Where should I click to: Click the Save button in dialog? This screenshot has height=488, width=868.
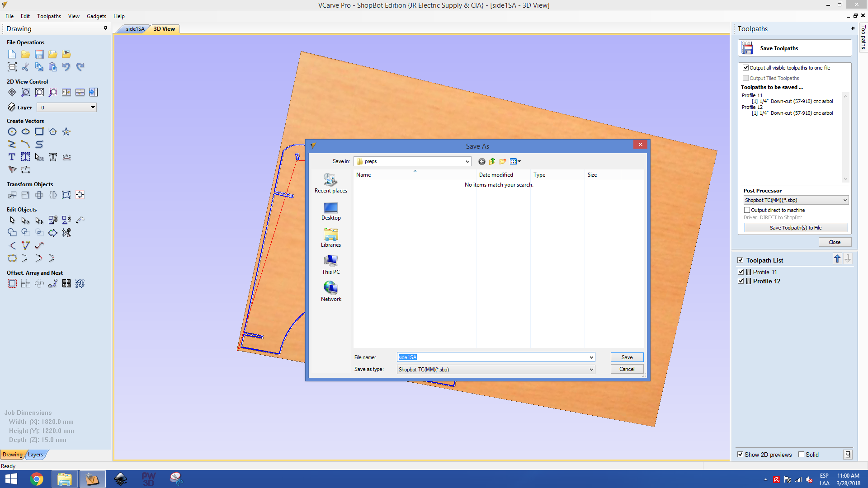coord(627,357)
